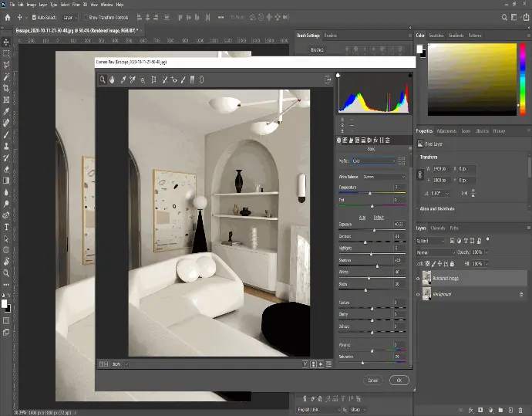The width and height of the screenshot is (532, 416).
Task: Check Show Transform Controls option
Action: 86,17
